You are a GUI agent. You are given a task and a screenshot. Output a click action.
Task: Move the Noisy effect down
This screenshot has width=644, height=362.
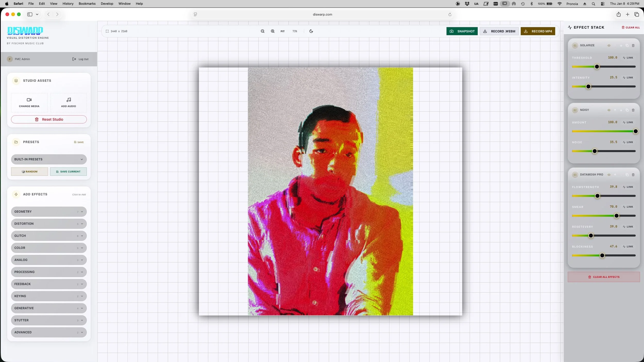tap(621, 110)
